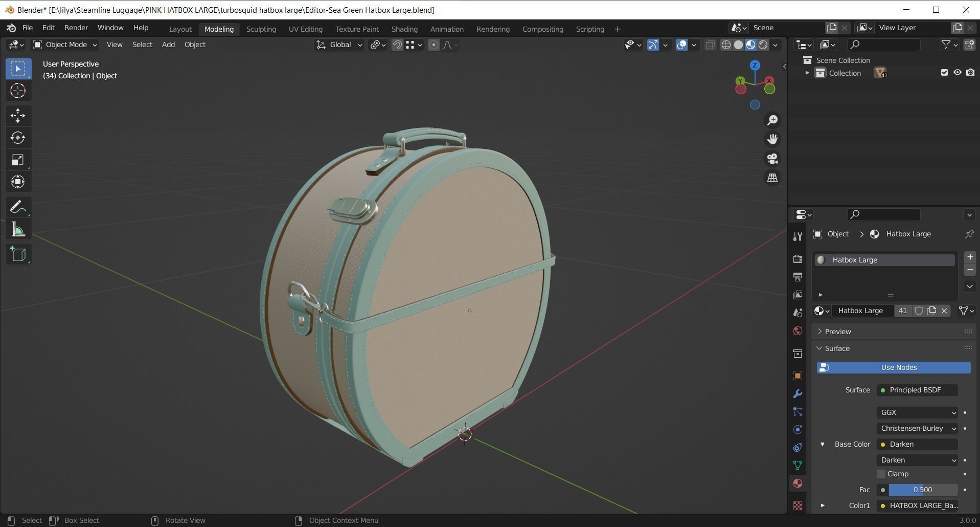Image resolution: width=980 pixels, height=527 pixels.
Task: Switch to the Shading workspace tab
Action: tap(404, 29)
